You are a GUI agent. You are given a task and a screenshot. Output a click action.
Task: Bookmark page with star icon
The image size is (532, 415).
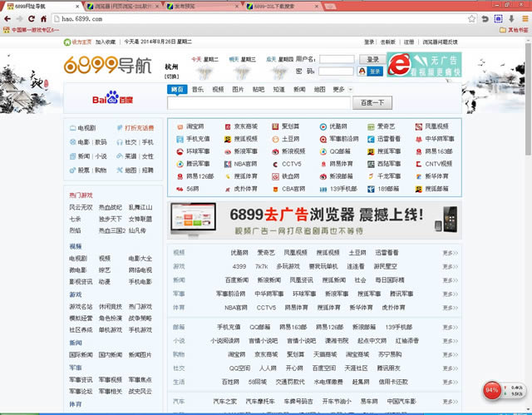(471, 19)
